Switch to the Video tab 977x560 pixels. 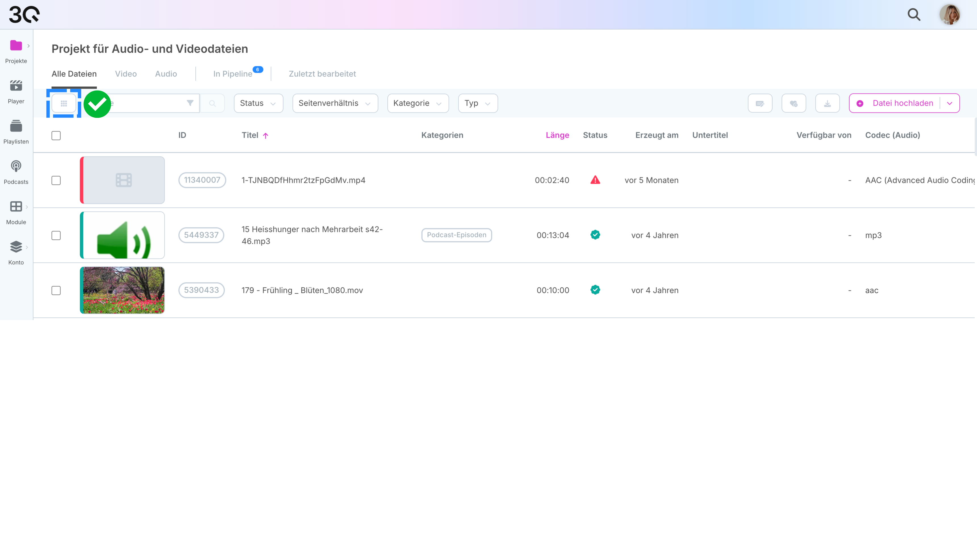[126, 74]
